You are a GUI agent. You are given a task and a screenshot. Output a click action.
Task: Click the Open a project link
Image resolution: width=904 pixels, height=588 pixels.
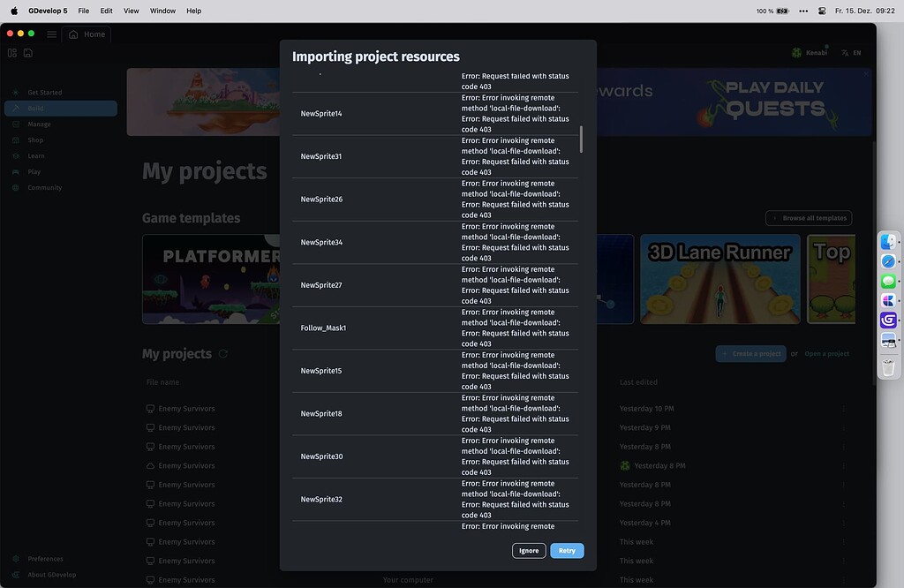point(826,354)
